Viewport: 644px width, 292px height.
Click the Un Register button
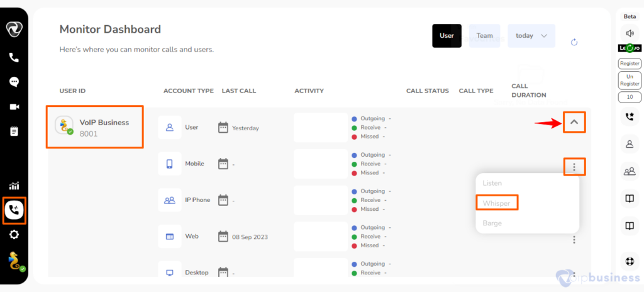click(630, 80)
